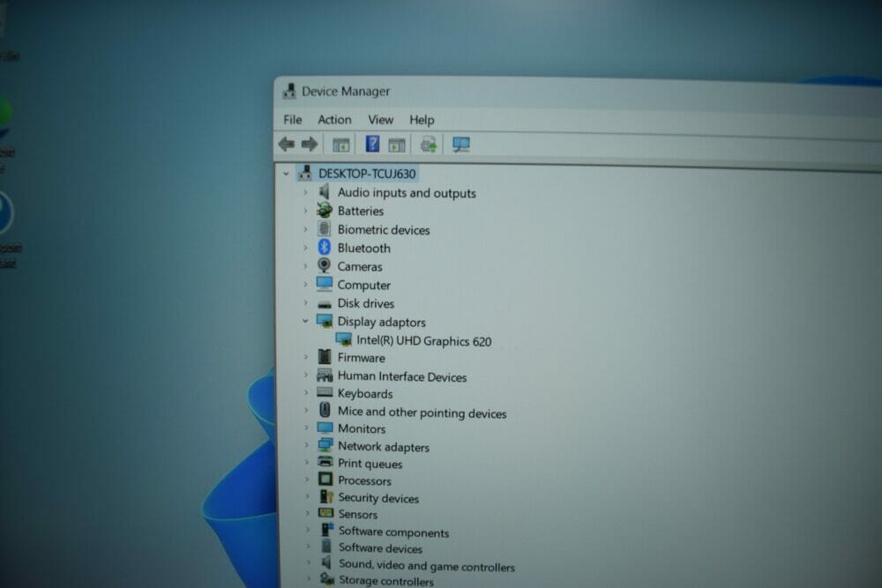Open the File menu

(x=293, y=120)
